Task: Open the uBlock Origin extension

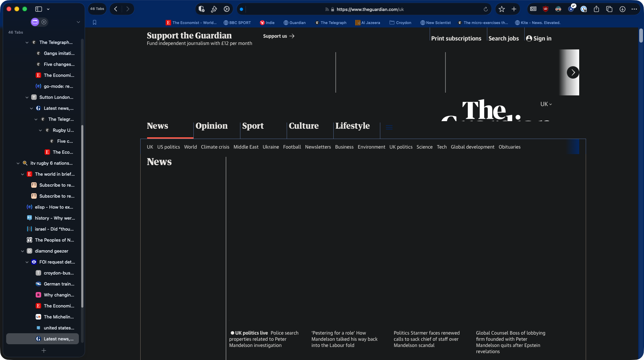Action: click(546, 9)
